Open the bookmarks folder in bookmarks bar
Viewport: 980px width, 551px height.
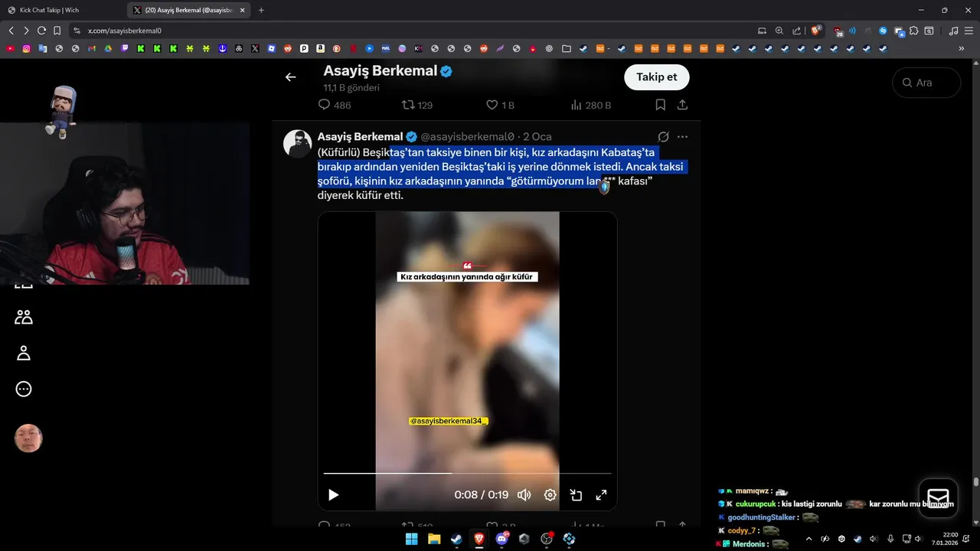click(567, 48)
